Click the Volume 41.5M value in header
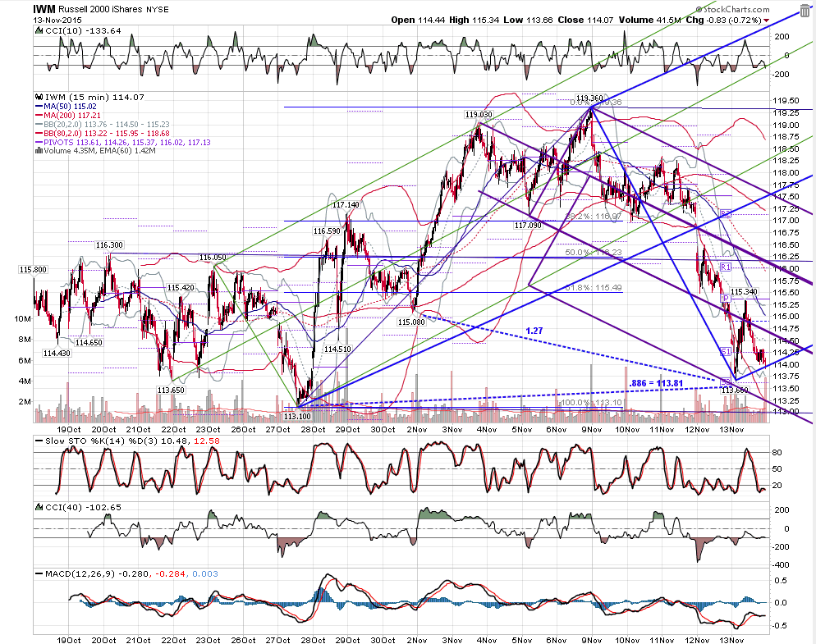816x644 pixels. tap(650, 20)
